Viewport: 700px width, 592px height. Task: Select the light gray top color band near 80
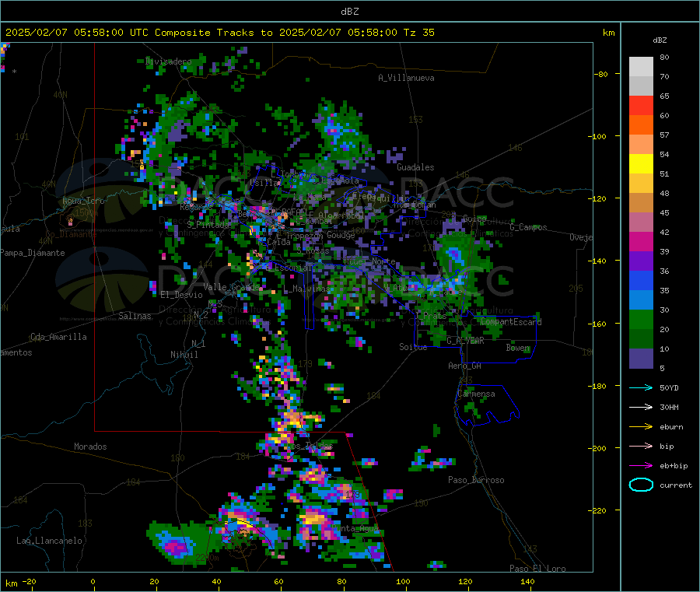tap(641, 67)
